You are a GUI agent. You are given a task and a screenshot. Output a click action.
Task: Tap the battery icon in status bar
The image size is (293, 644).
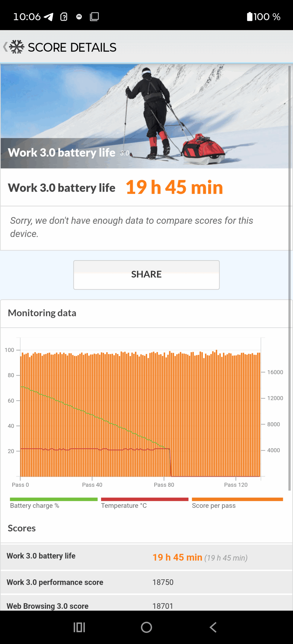tap(249, 17)
